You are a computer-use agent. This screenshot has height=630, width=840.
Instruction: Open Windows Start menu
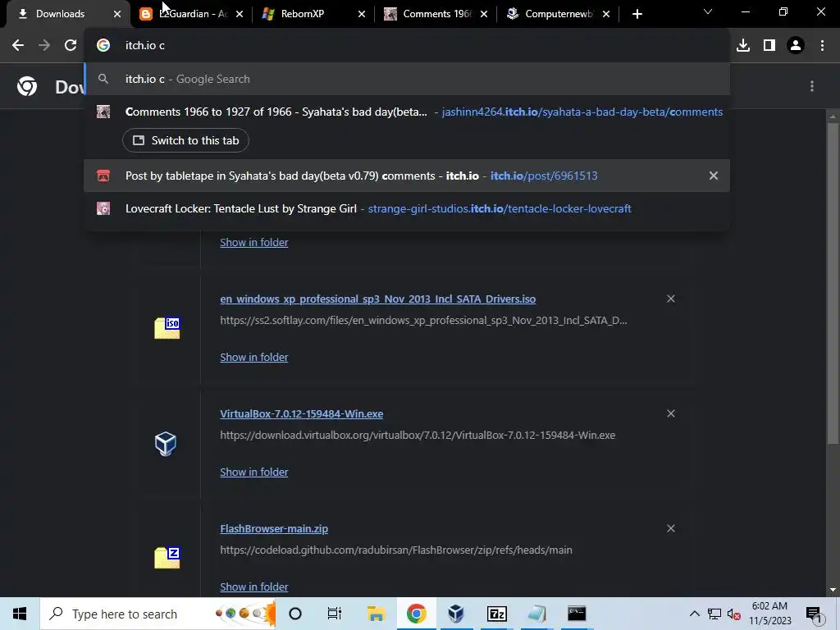point(20,614)
